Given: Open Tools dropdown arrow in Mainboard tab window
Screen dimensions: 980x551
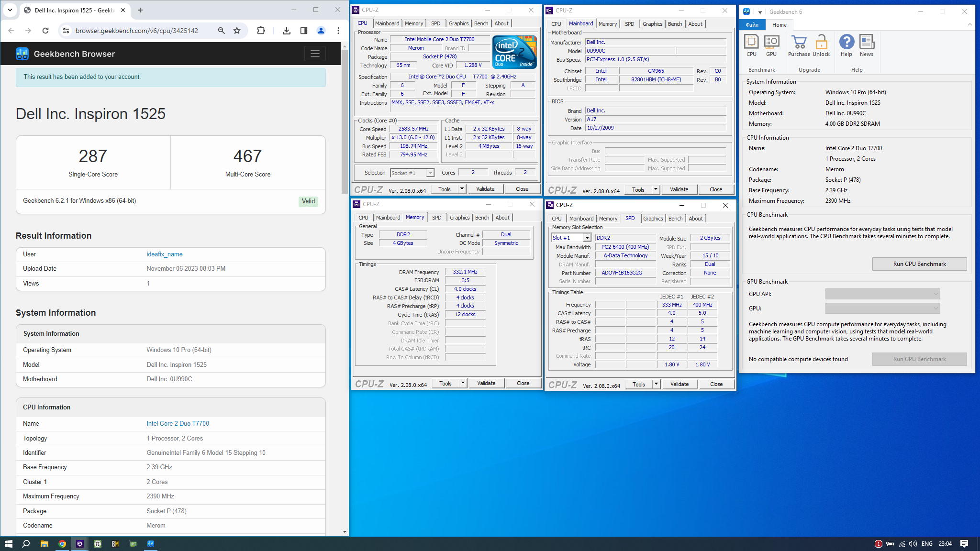Looking at the screenshot, I should click(x=656, y=189).
